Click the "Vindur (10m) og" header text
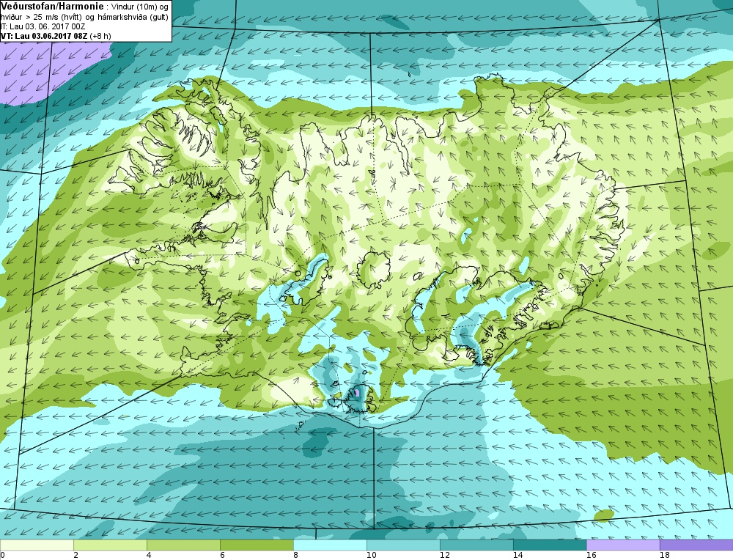The image size is (733, 560). click(140, 7)
